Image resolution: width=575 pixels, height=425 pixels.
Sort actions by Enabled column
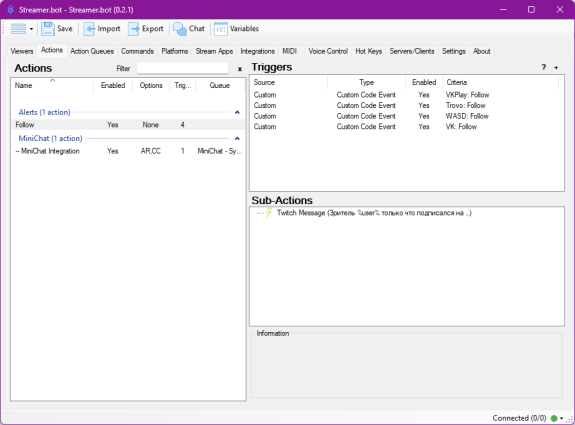(x=113, y=85)
